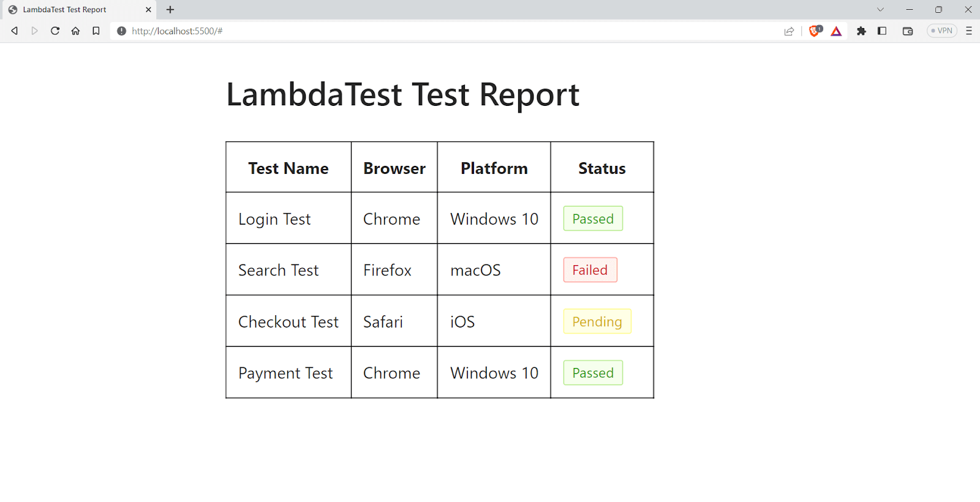The image size is (980, 502).
Task: Toggle the Brave VPN button
Action: [942, 31]
